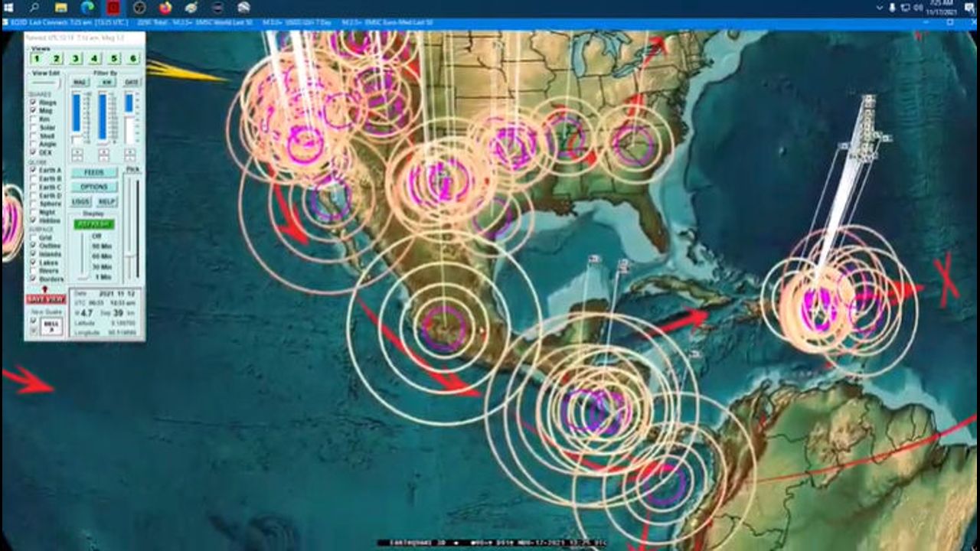Click the MAG filter button

[x=80, y=82]
